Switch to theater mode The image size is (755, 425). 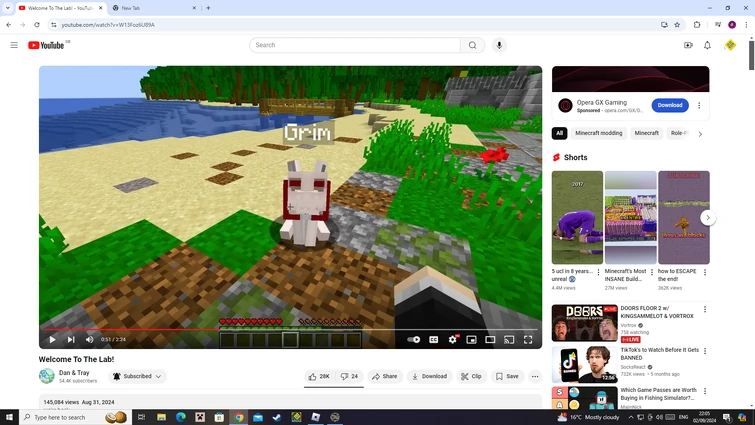(x=490, y=339)
